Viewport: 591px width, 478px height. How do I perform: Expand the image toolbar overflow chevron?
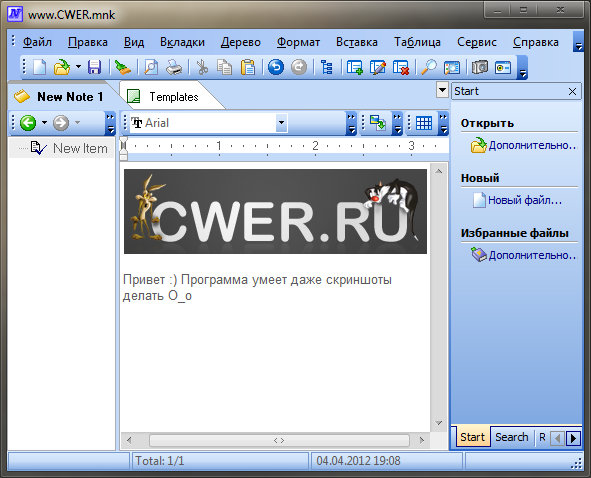397,123
